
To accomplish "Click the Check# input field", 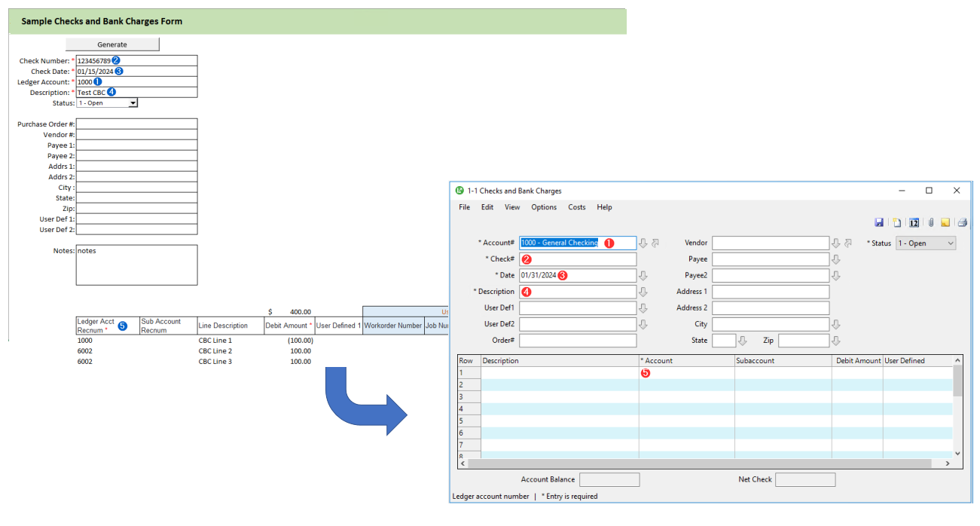I will [578, 259].
